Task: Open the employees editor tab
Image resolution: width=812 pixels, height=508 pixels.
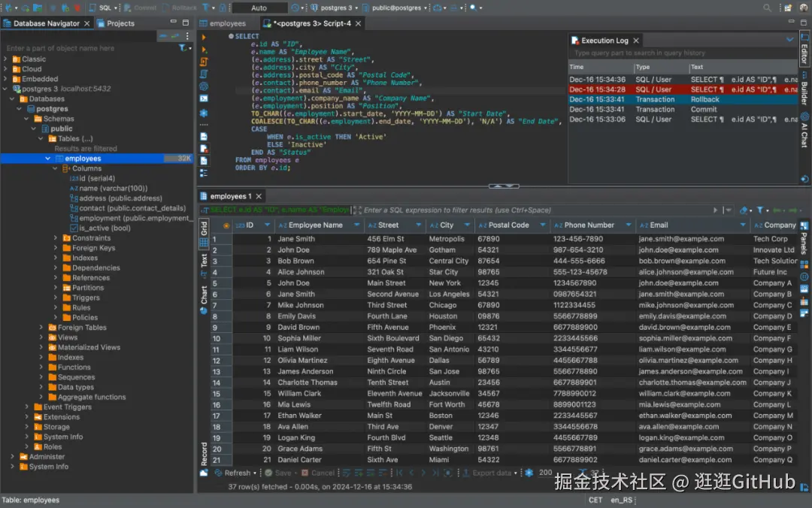Action: 227,23
